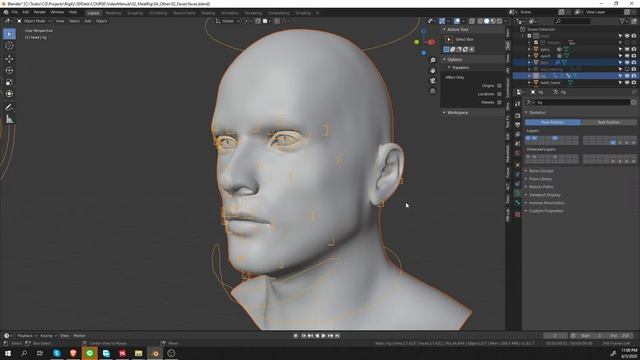Choose the Subtract selection mode icon

[459, 49]
